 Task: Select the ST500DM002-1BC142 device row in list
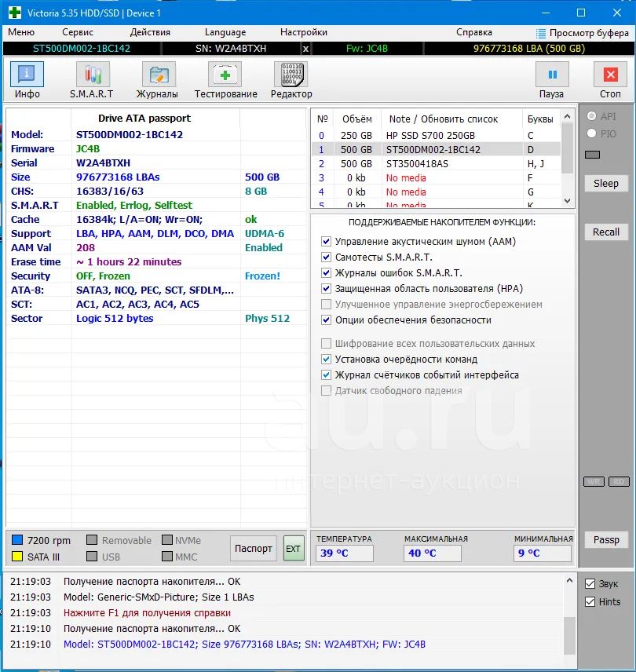click(437, 150)
